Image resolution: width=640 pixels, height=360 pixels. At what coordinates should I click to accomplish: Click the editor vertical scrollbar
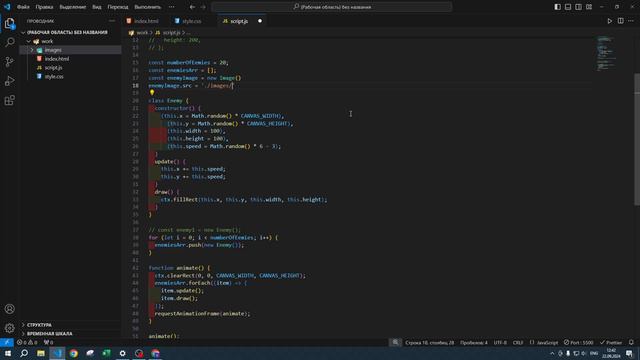pos(637,139)
